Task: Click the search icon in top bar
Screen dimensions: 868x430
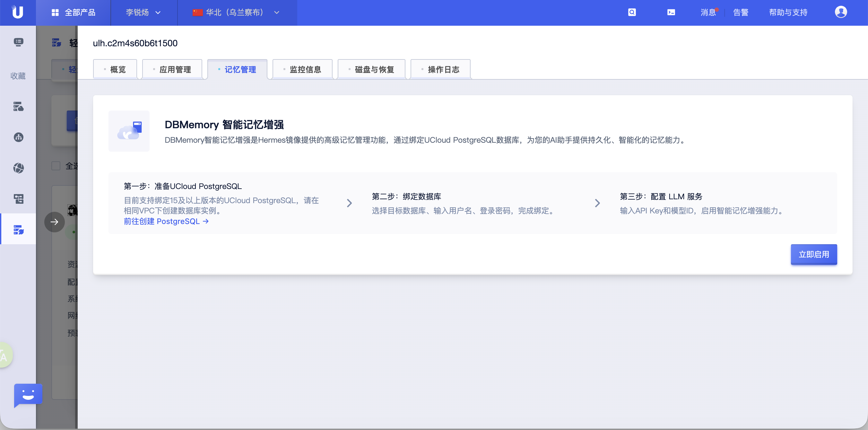Action: point(632,13)
